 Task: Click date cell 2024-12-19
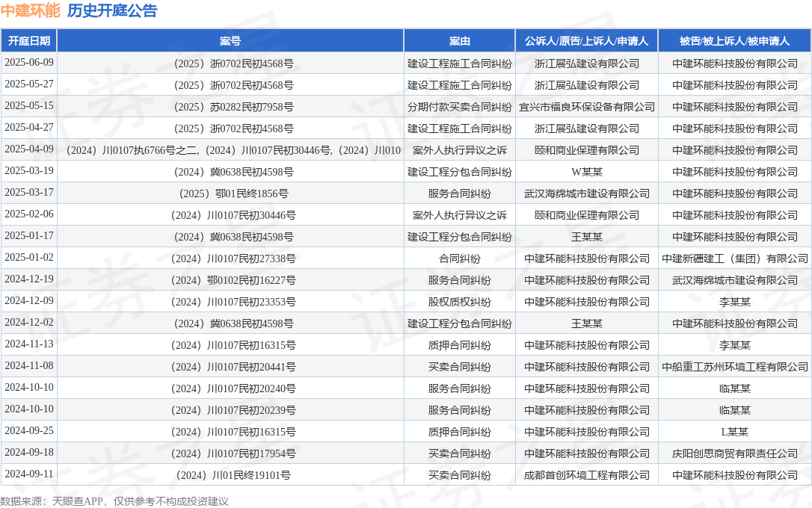click(29, 279)
